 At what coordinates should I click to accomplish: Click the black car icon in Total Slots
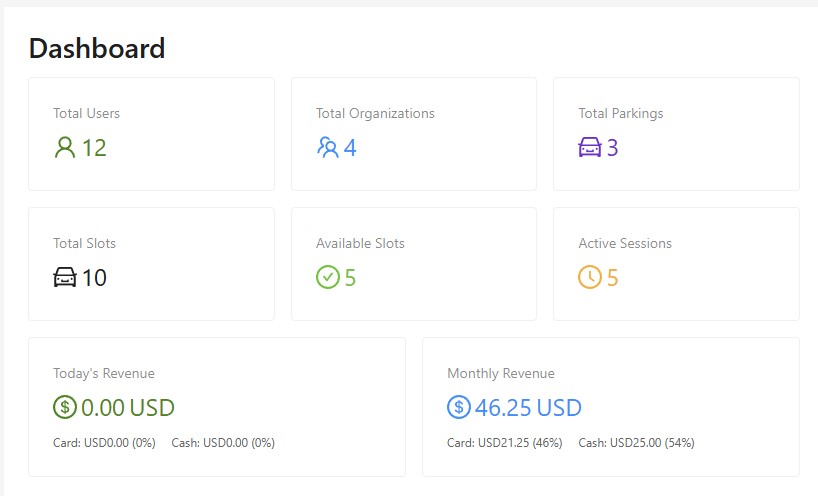(x=65, y=278)
